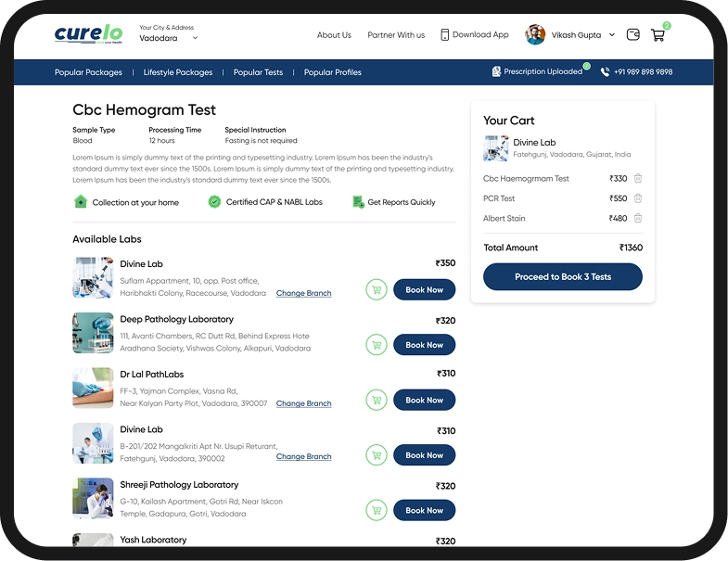
Task: Remove PCR Test using trash icon
Action: click(x=638, y=198)
